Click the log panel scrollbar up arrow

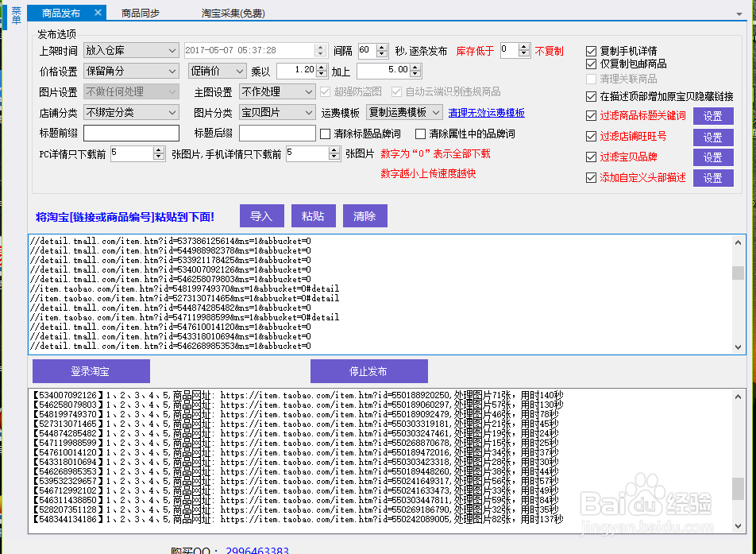[739, 397]
